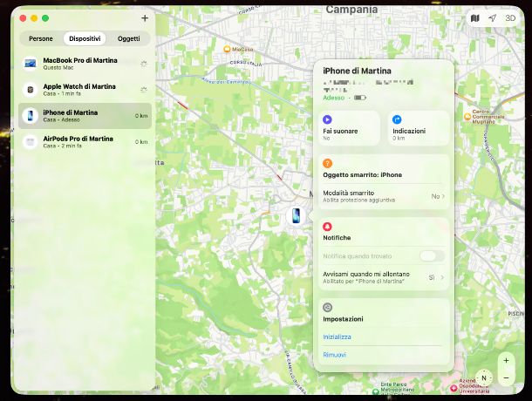Select iPhone di Martina in device list
This screenshot has height=401, width=532.
[85, 116]
